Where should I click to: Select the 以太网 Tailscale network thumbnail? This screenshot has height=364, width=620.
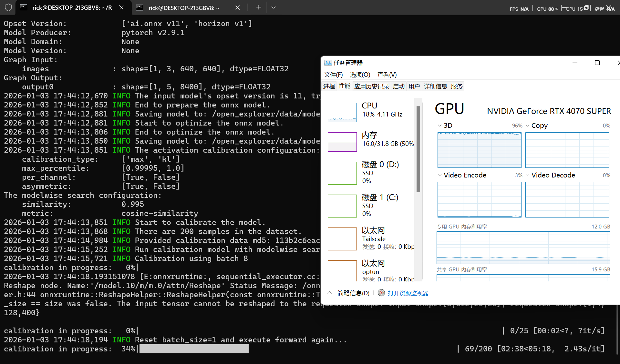click(x=342, y=239)
